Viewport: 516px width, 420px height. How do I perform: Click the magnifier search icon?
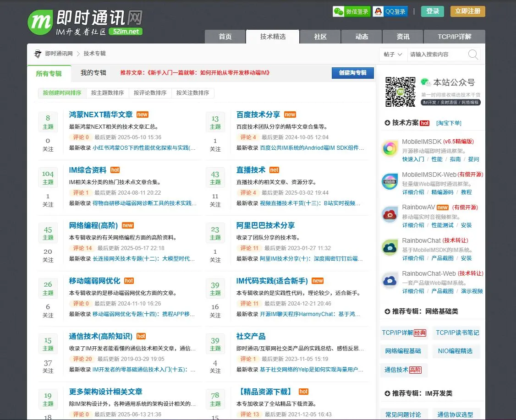(473, 55)
